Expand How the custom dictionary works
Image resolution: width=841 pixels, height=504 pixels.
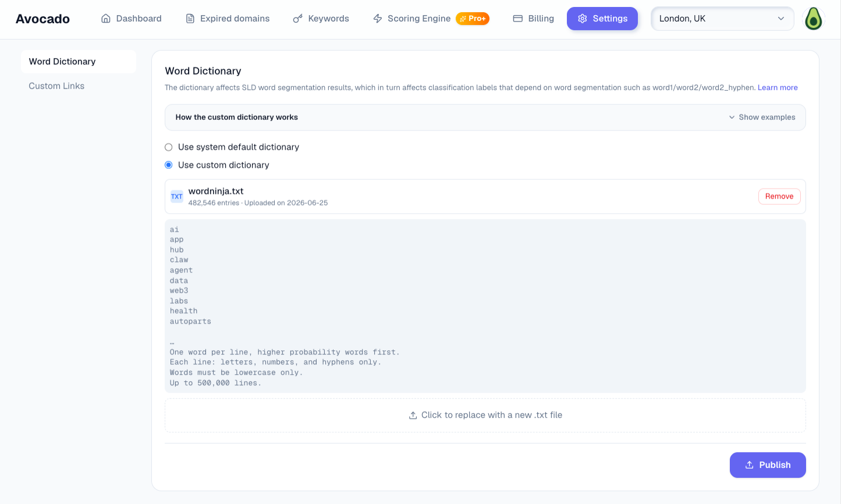(x=485, y=118)
